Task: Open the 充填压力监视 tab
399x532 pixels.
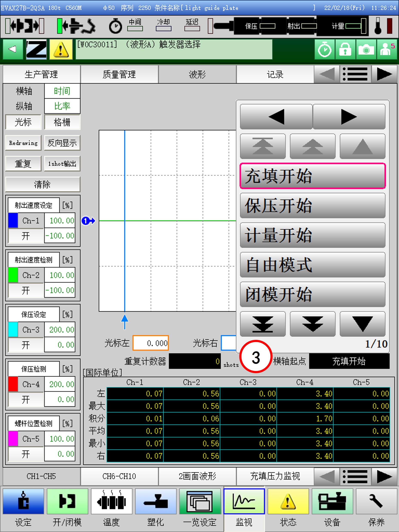Action: 275,476
